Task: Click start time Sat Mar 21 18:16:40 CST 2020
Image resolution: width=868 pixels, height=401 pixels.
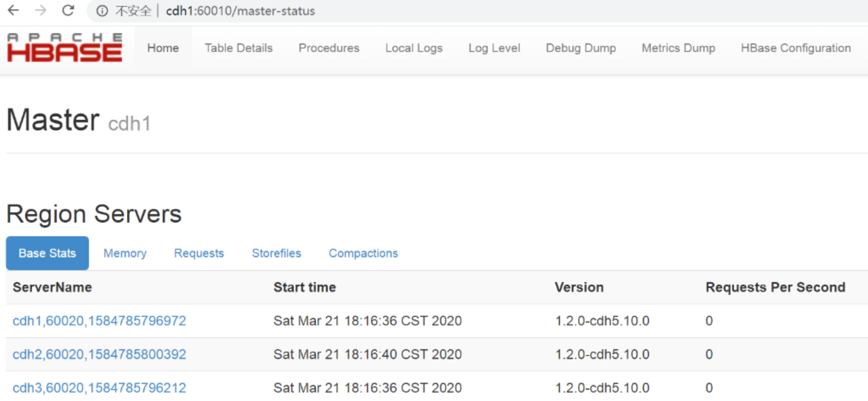Action: point(367,355)
